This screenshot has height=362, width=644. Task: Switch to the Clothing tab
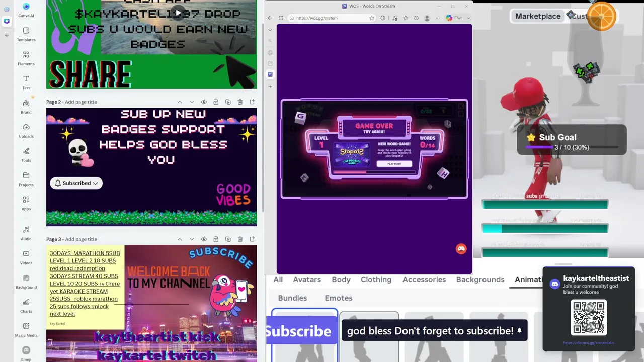point(376,279)
